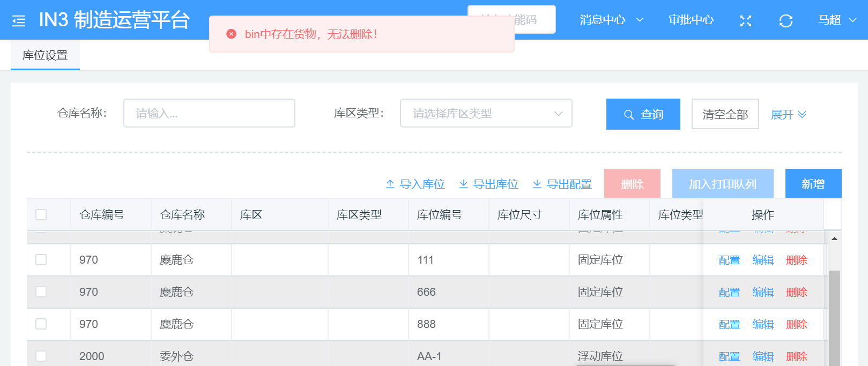Open the 库区类型 dropdown selector

pos(486,114)
